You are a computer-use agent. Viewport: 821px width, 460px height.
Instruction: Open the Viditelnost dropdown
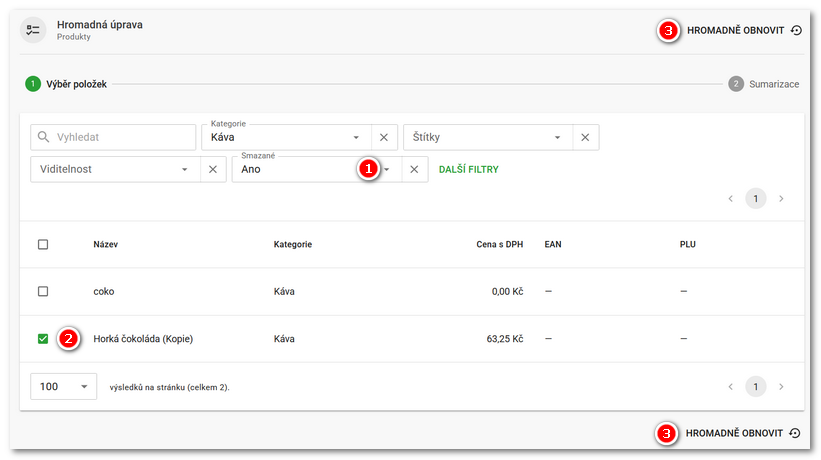(114, 169)
